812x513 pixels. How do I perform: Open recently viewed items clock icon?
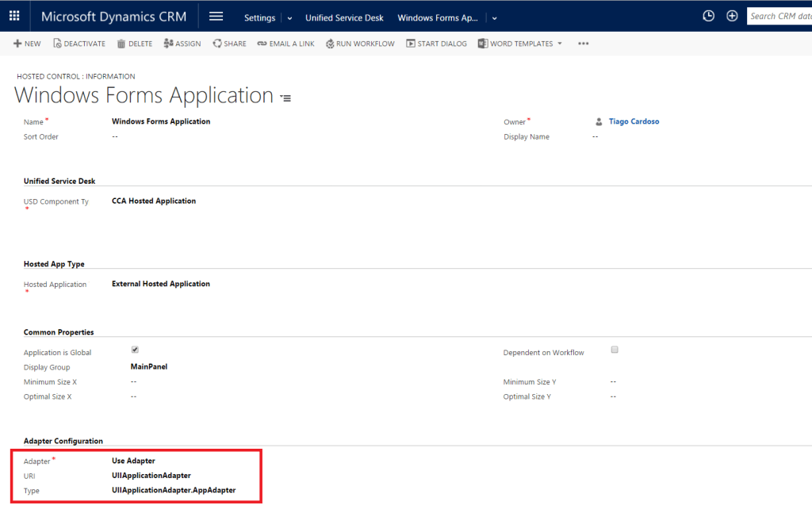pos(708,16)
